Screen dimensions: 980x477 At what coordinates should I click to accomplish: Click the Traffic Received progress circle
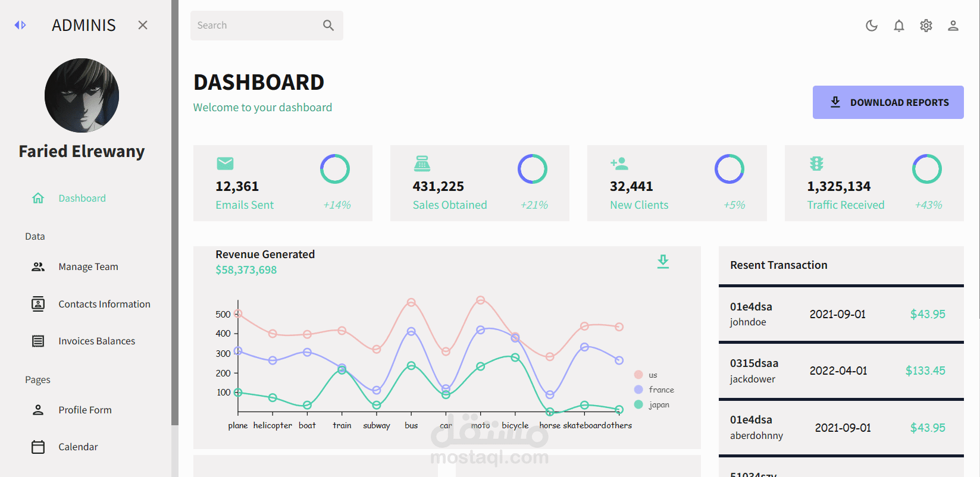927,169
